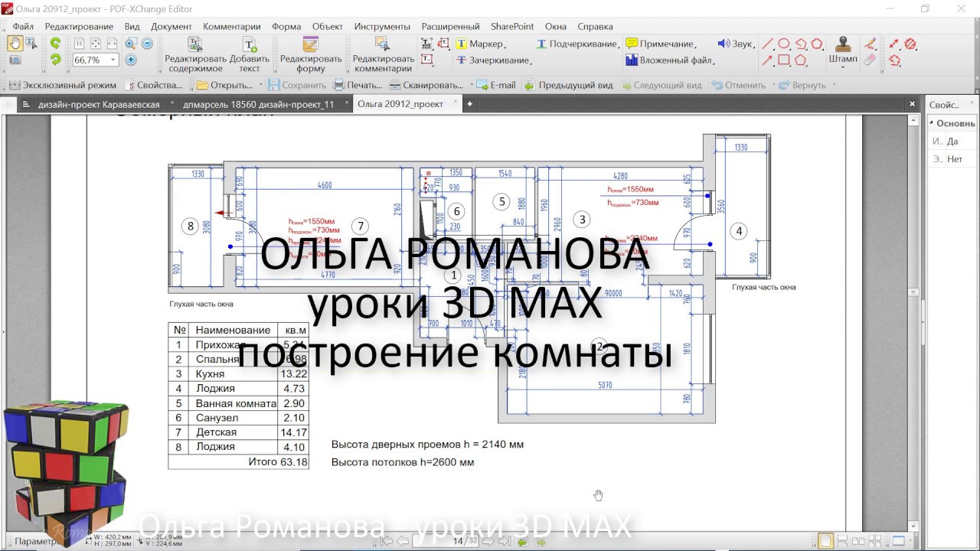Select the Line drawing tool
The width and height of the screenshot is (980, 551).
click(x=767, y=44)
